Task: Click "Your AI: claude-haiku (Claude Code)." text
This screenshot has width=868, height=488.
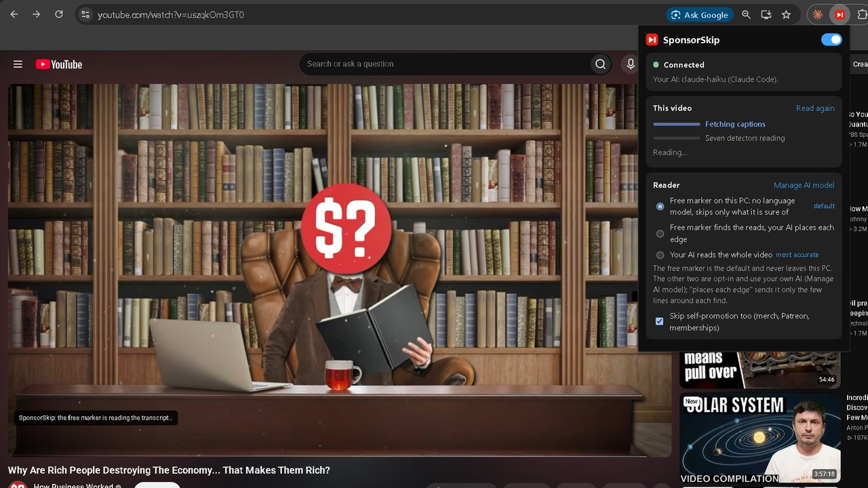Action: (x=715, y=79)
